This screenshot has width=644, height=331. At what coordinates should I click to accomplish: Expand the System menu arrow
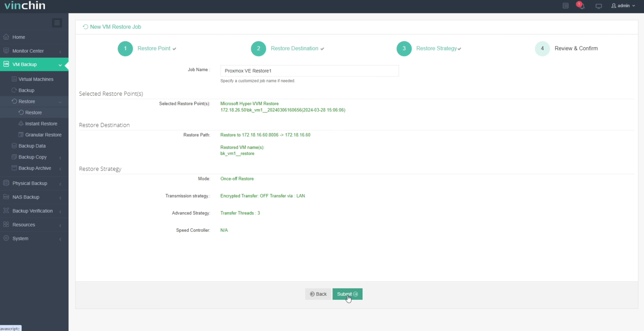click(x=60, y=239)
